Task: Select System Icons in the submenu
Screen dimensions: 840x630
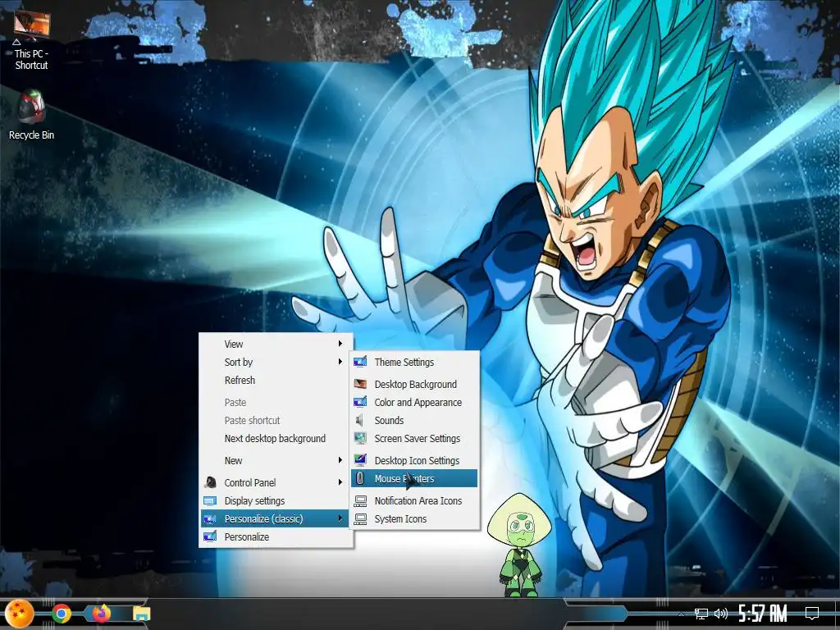Action: [414, 519]
